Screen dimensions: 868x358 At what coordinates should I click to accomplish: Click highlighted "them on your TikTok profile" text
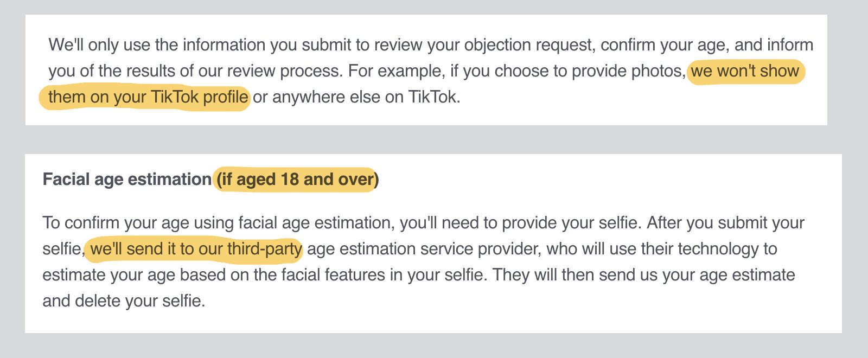[148, 97]
